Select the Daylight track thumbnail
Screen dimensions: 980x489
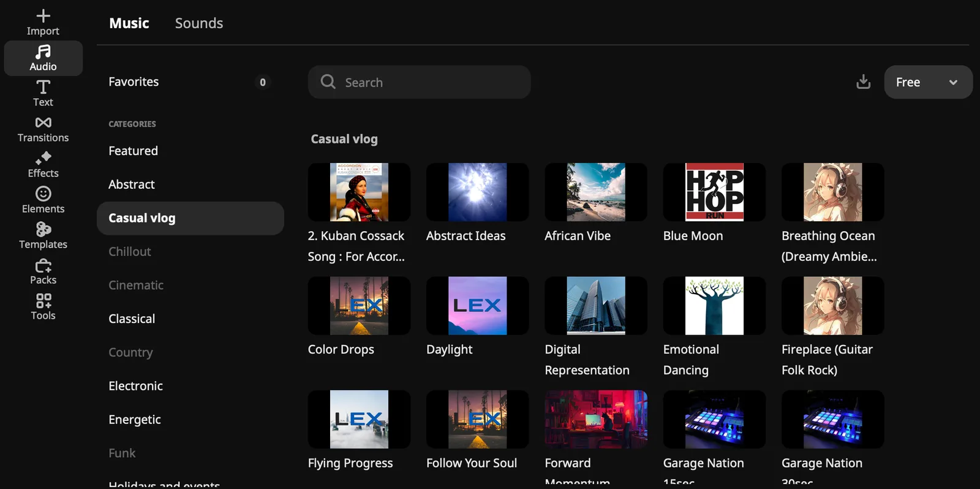click(477, 306)
